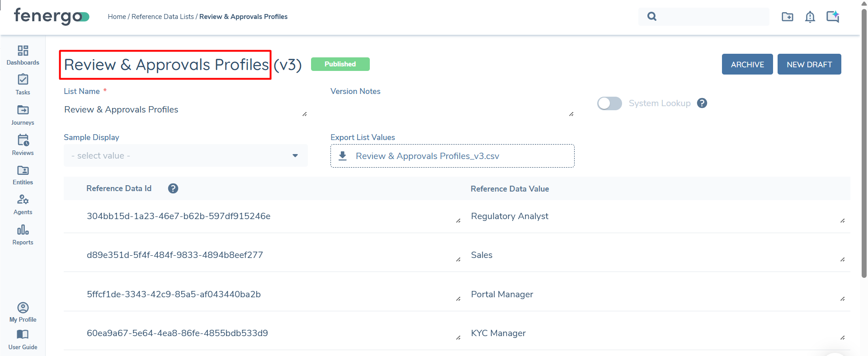Open the Tasks section
Viewport: 868px width, 356px height.
coord(23,84)
